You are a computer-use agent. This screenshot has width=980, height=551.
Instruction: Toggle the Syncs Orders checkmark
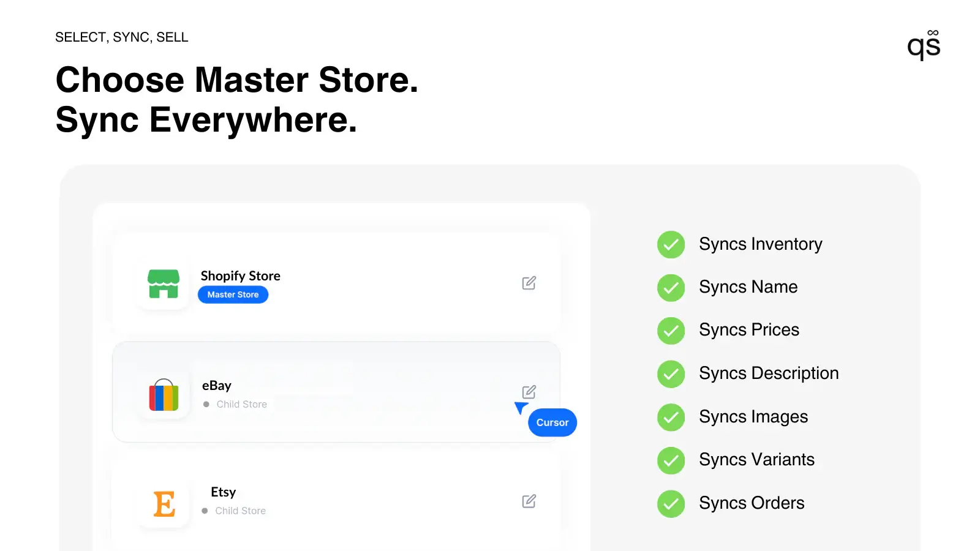[x=671, y=503]
